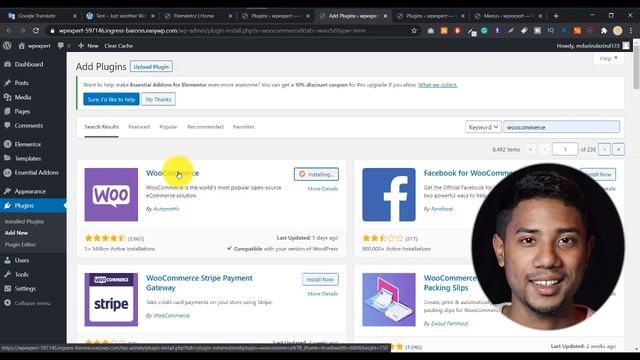Go to next page of results
Screen dimensions: 640x360
click(x=604, y=149)
